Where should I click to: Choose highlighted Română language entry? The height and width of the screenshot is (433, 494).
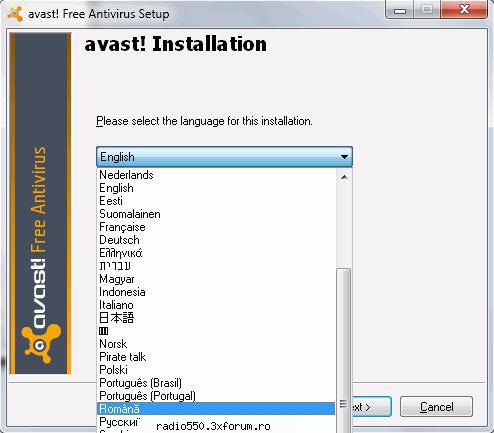tap(216, 409)
